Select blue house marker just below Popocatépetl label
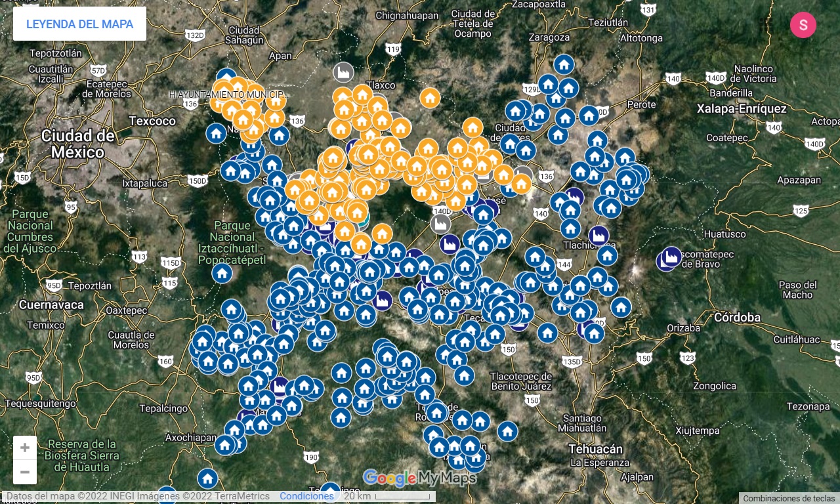The image size is (840, 504). coord(222,273)
